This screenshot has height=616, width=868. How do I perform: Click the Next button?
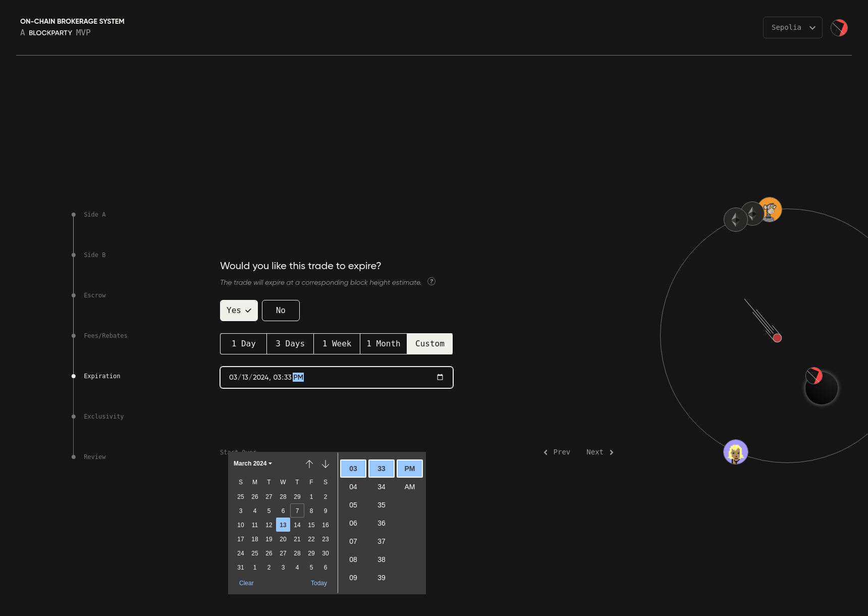[600, 452]
